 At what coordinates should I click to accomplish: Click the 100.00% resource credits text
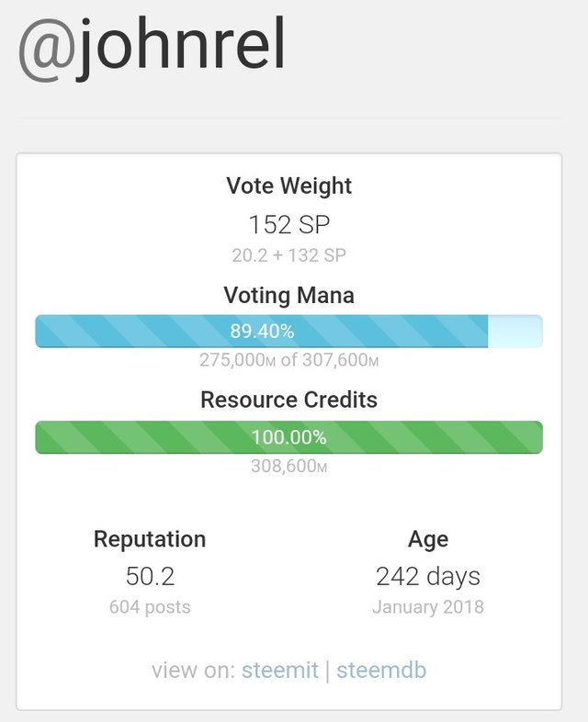click(x=288, y=436)
